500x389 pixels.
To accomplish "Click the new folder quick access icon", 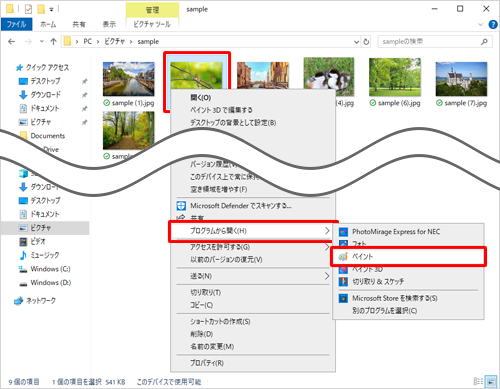I will [41, 9].
